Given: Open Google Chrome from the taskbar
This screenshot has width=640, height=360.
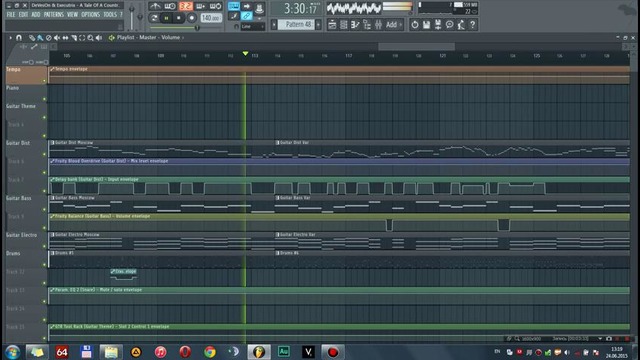Looking at the screenshot, I should pos(210,352).
